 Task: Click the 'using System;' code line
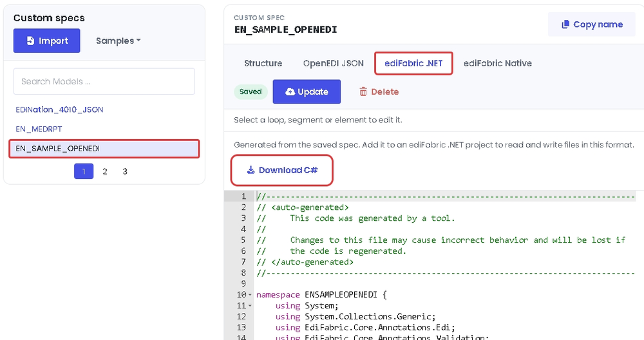click(x=307, y=306)
